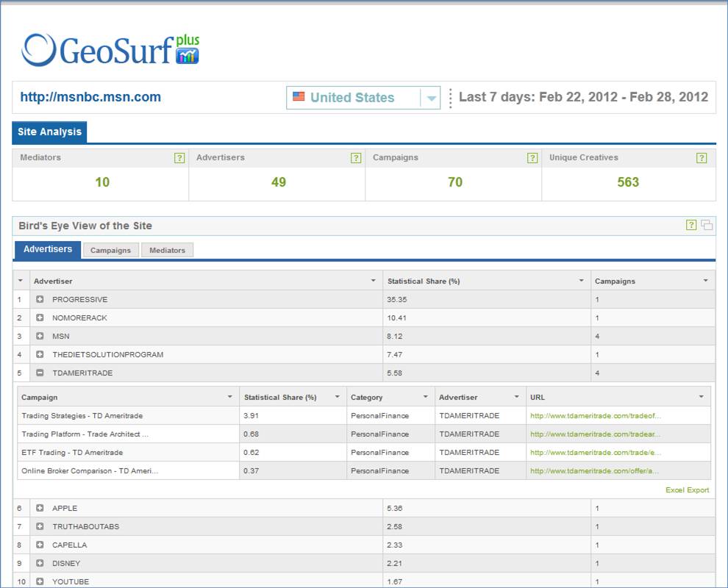
Task: Open the United States country dropdown
Action: [431, 98]
